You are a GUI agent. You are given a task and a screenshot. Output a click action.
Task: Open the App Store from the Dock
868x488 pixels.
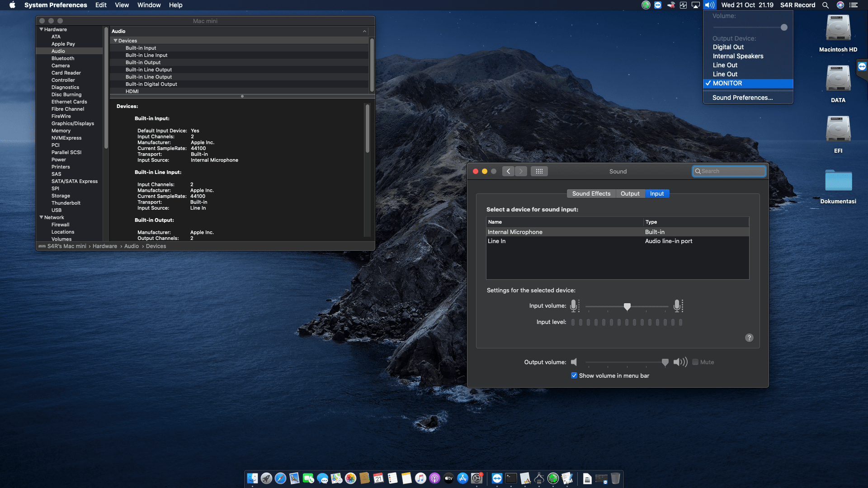pos(462,478)
